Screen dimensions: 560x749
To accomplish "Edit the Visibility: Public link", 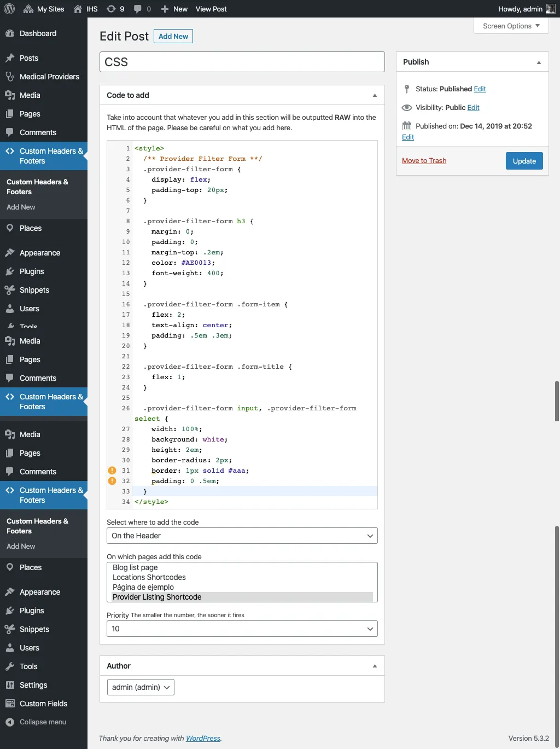I will pyautogui.click(x=473, y=107).
